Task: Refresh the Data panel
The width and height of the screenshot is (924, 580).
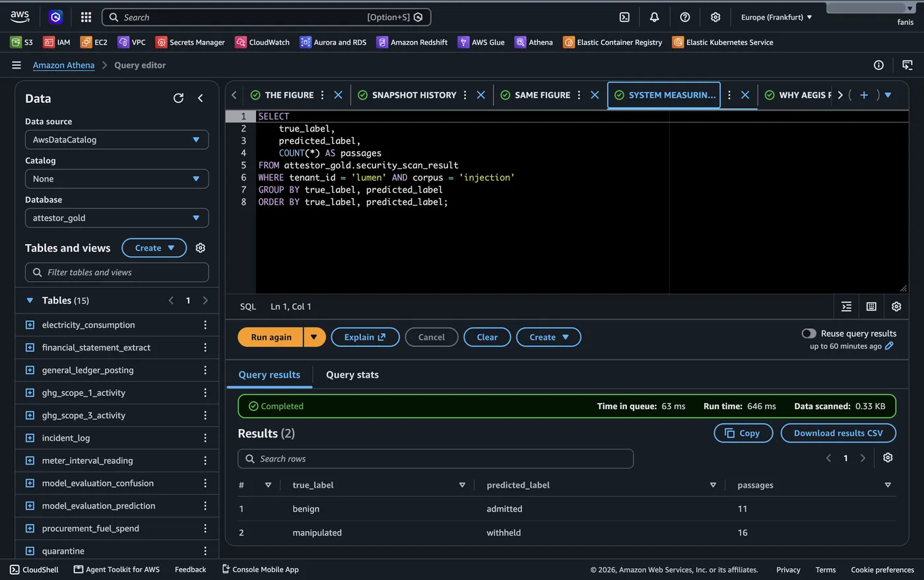Action: coord(178,98)
